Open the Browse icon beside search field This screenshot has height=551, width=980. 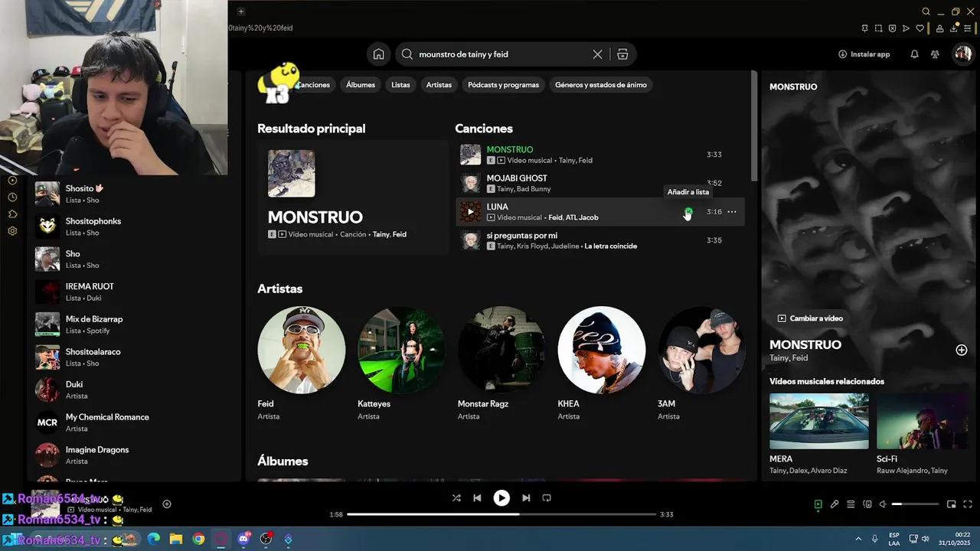click(x=622, y=54)
